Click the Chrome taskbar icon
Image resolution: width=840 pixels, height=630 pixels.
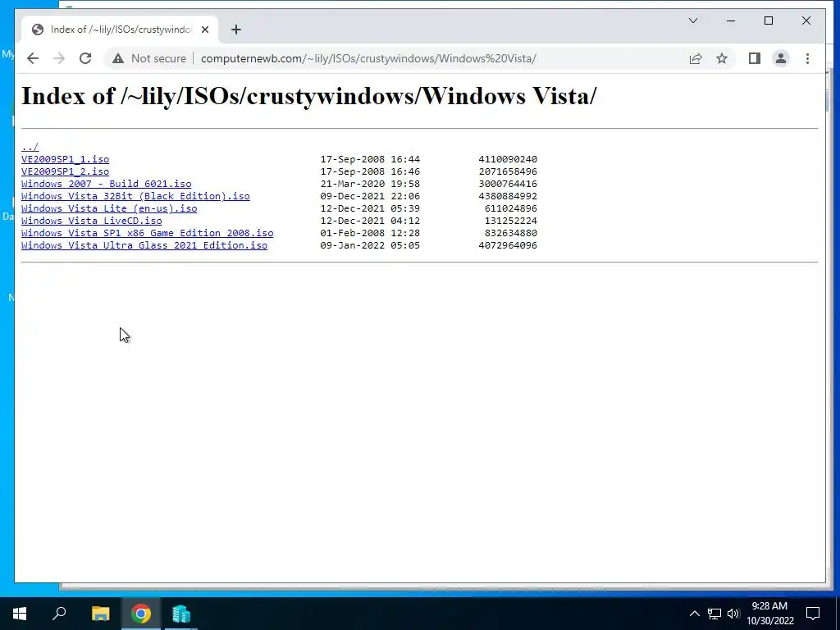tap(141, 614)
